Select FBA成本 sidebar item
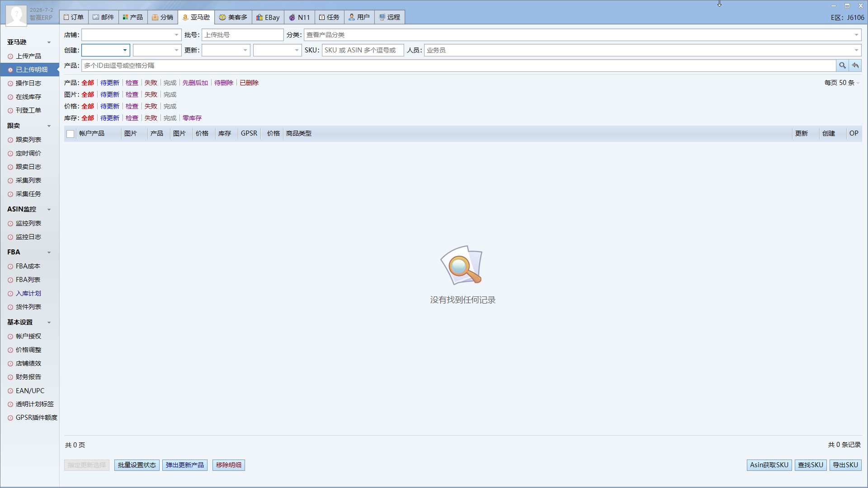Viewport: 868px width, 488px height. [28, 266]
